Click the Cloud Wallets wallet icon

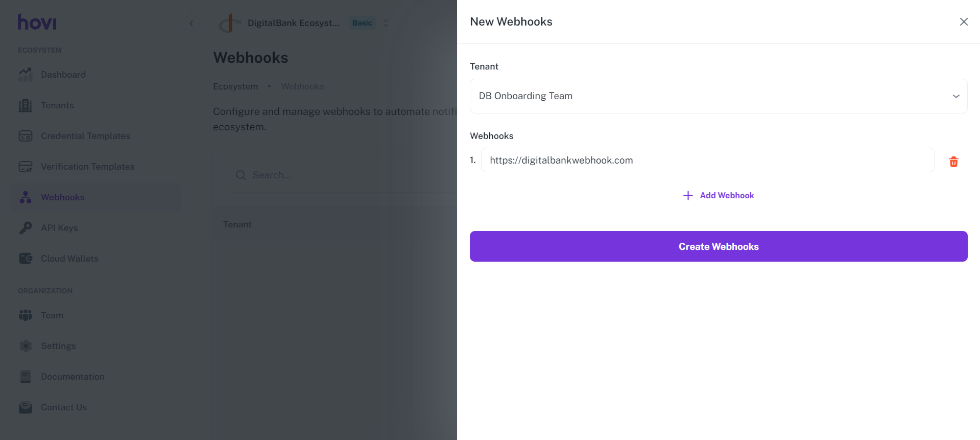(x=26, y=259)
